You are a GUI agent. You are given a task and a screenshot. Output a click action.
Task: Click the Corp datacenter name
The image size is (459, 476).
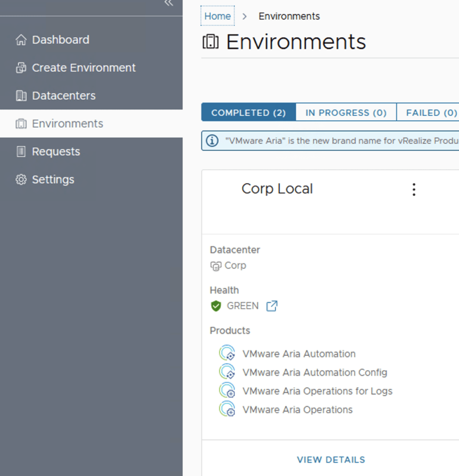[x=235, y=265]
